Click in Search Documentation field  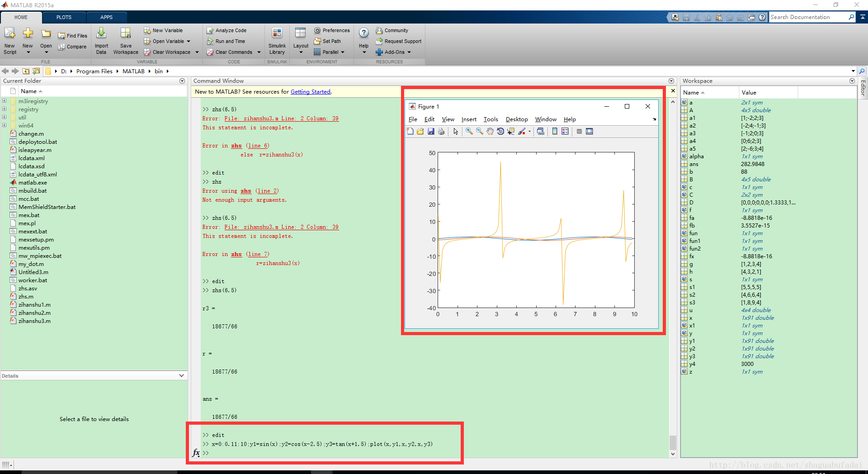click(x=808, y=17)
